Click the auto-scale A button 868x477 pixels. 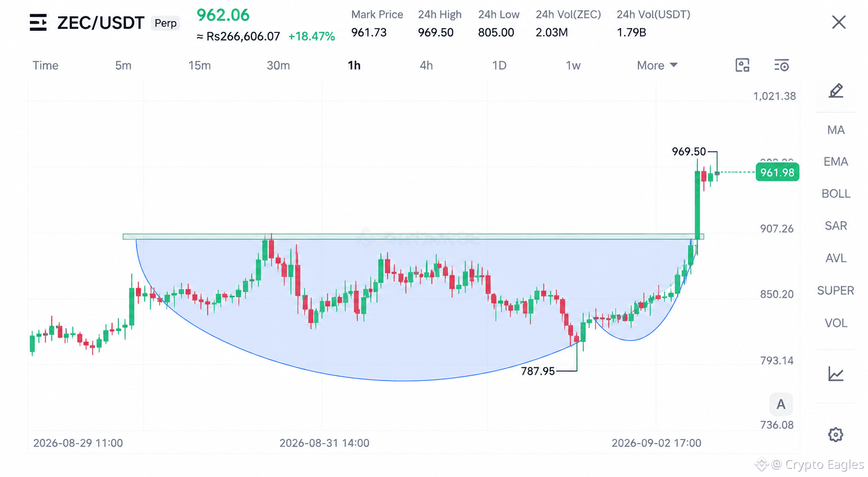(x=781, y=404)
